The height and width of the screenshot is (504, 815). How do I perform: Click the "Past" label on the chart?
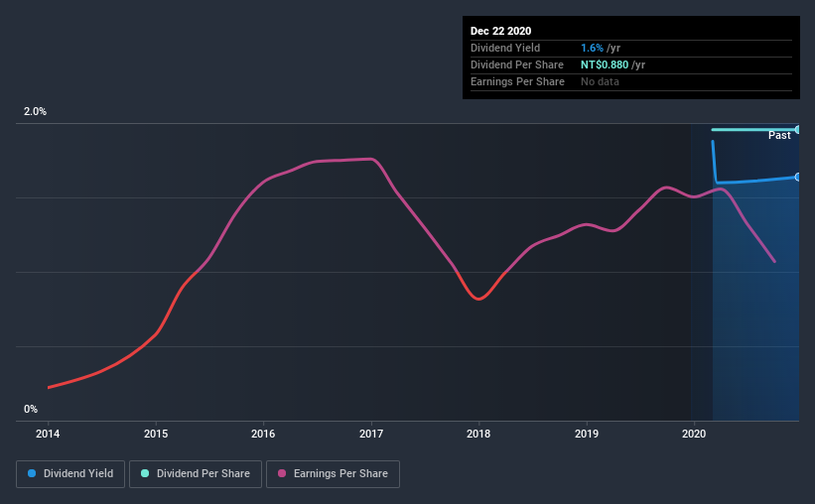point(779,135)
